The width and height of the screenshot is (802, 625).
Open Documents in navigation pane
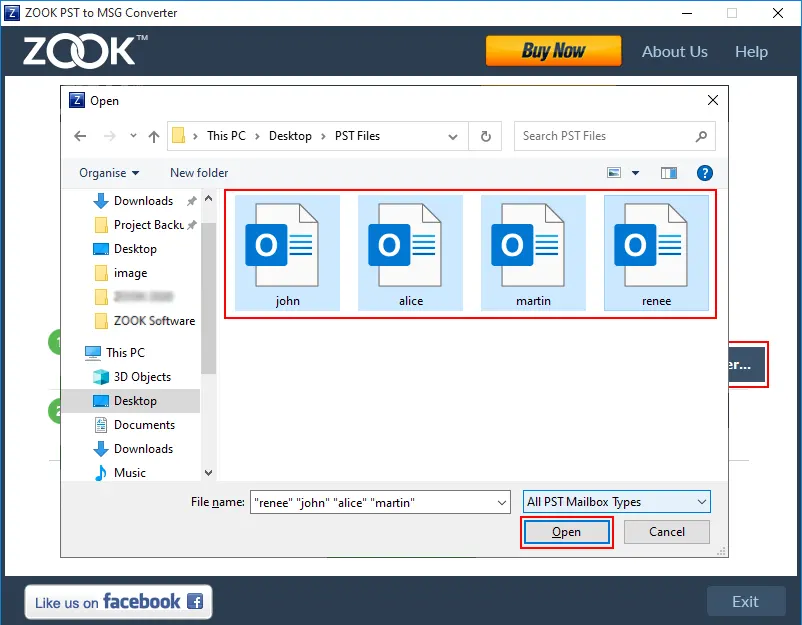point(144,425)
